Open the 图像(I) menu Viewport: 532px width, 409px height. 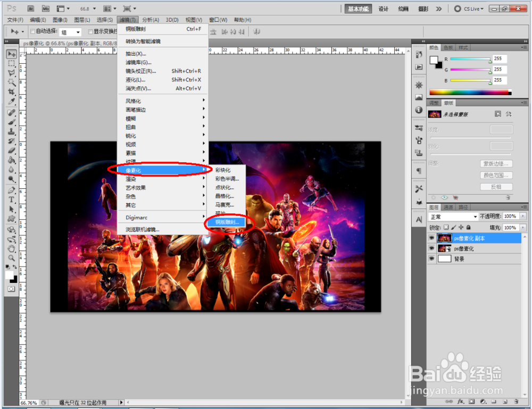[60, 20]
